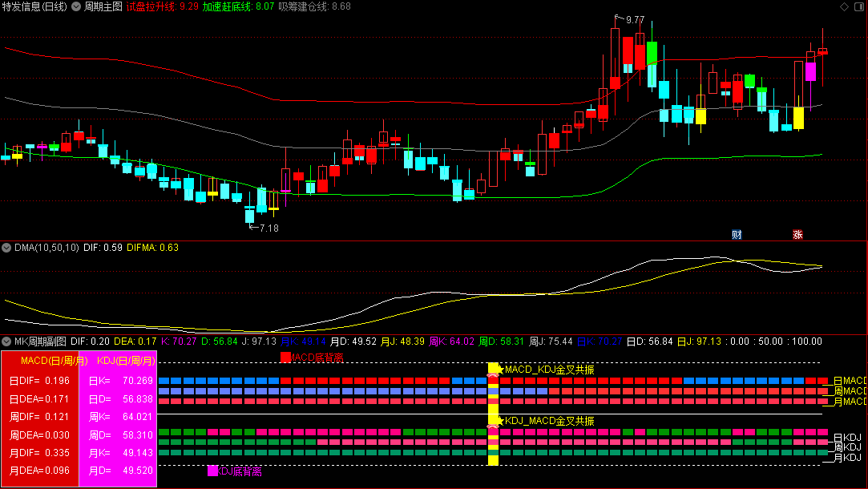
Task: Click the 加速赶底线: 8.07 readout
Action: tap(238, 6)
